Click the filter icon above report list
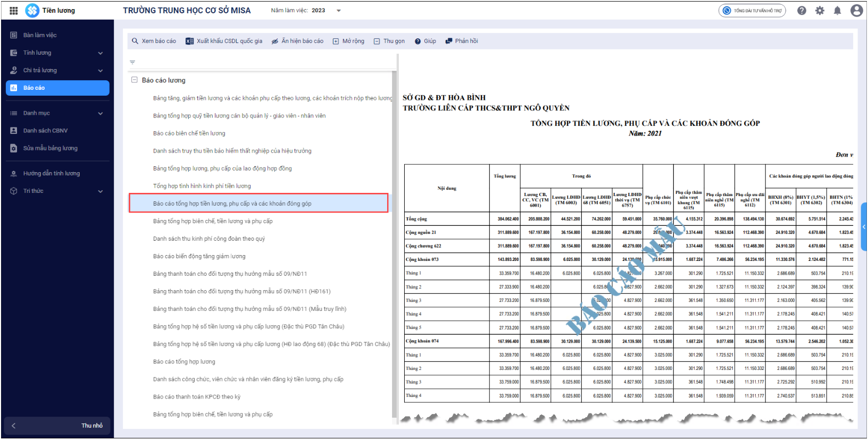This screenshot has height=440, width=868. point(132,63)
